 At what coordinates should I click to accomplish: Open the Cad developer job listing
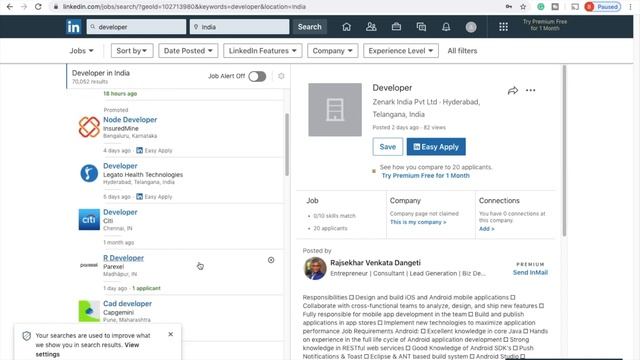(127, 304)
